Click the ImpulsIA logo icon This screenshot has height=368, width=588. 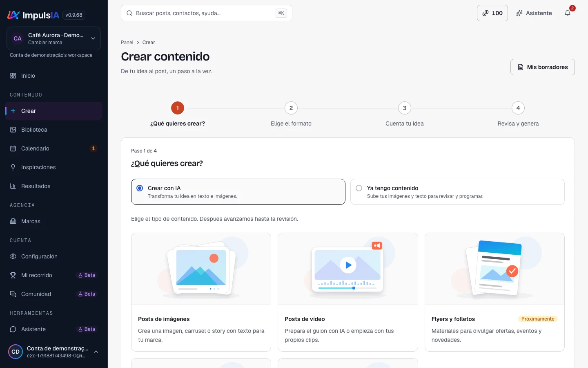pos(13,15)
